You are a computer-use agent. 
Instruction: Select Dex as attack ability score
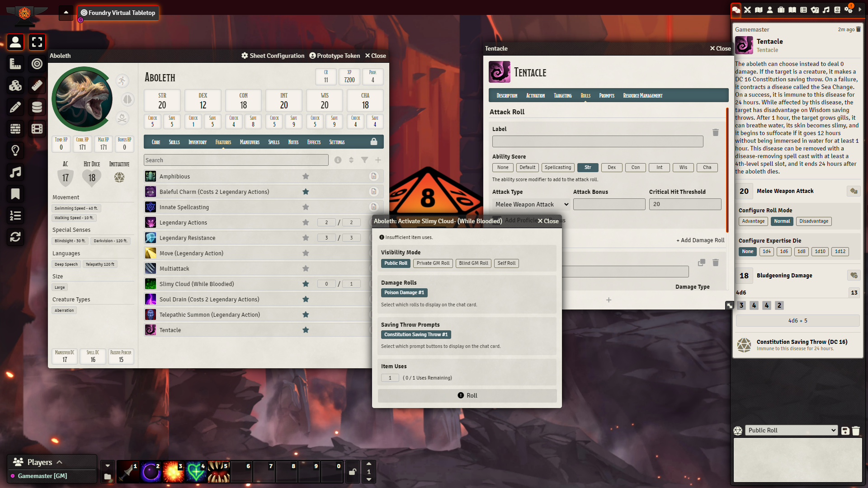(x=611, y=168)
